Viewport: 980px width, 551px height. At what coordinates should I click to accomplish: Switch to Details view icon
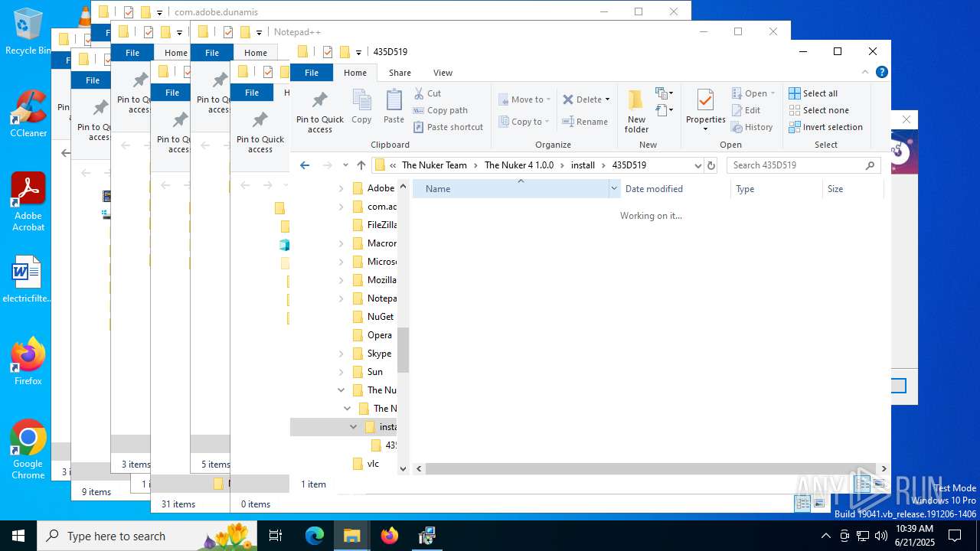pyautogui.click(x=862, y=484)
